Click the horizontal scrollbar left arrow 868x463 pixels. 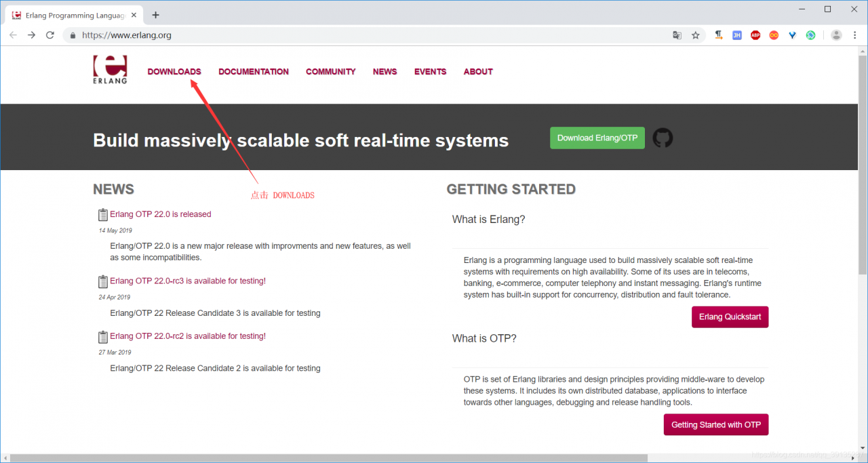(x=5, y=458)
